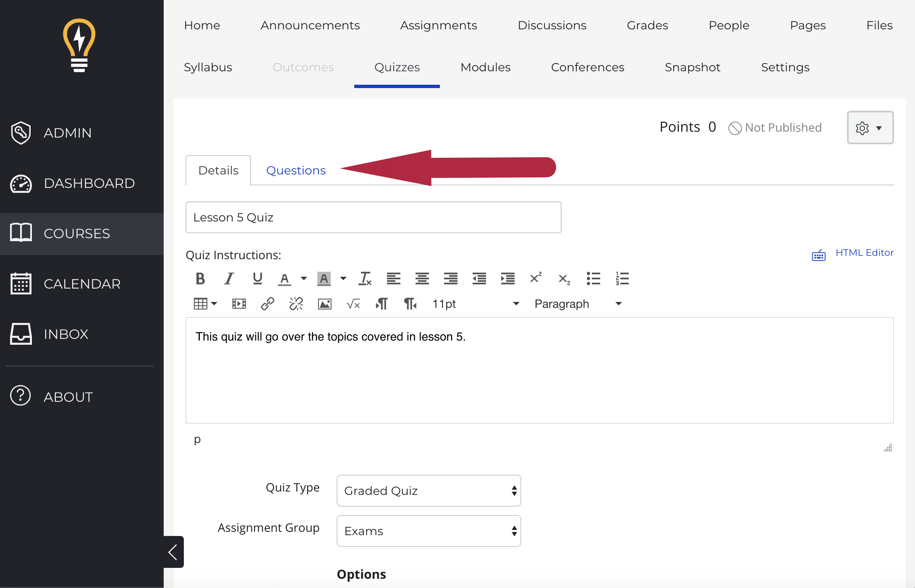Screen dimensions: 915x588
Task: Switch to the HTML Editor
Action: [865, 253]
